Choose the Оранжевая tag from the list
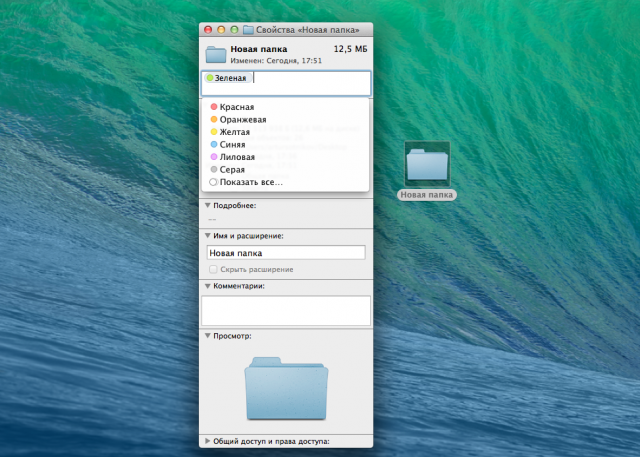 pyautogui.click(x=242, y=119)
